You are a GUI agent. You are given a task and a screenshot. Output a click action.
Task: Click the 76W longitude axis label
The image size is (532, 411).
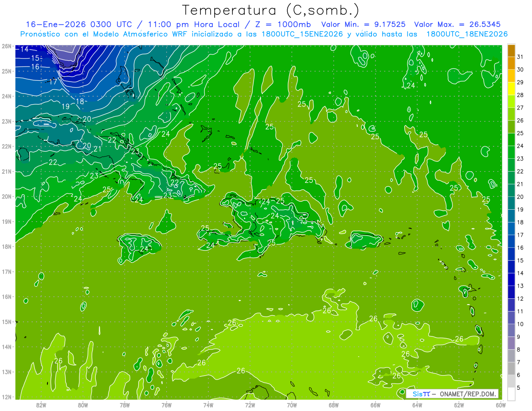point(167,405)
